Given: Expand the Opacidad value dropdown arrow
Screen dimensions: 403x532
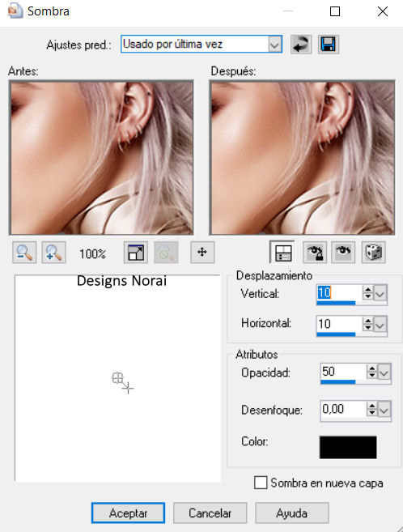Looking at the screenshot, I should pos(384,372).
